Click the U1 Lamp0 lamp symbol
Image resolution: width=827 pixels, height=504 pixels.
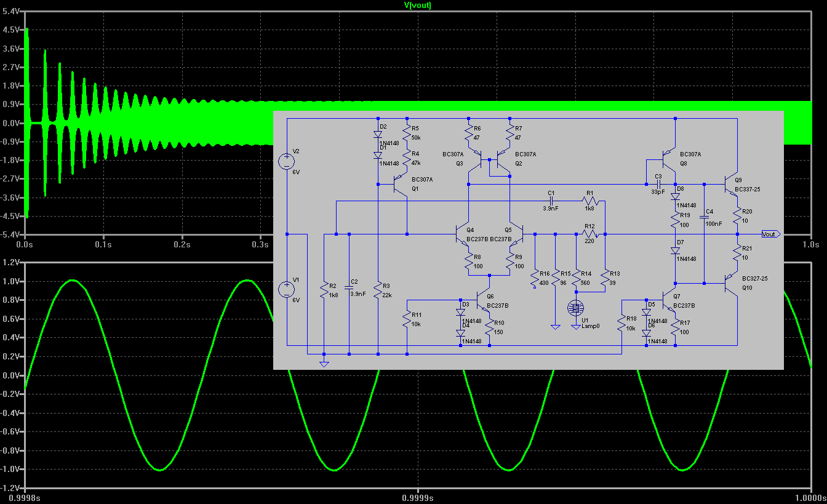pos(576,308)
